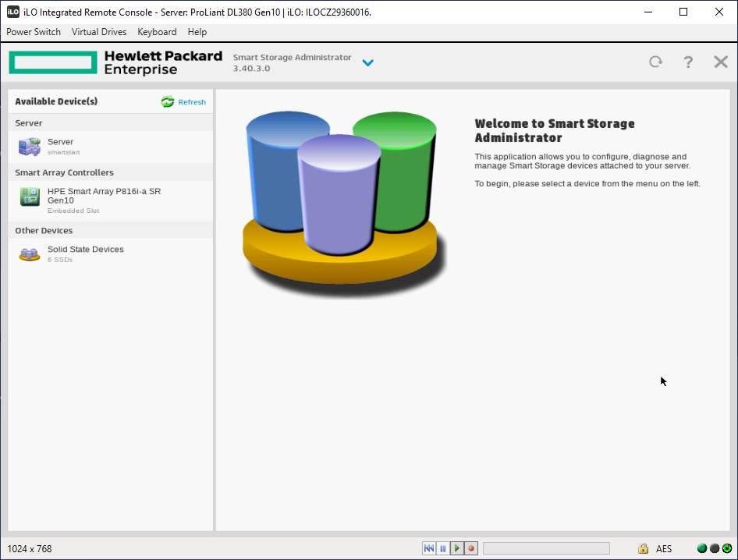This screenshot has width=738, height=560.
Task: Click the green Refresh arrows icon
Action: click(168, 101)
